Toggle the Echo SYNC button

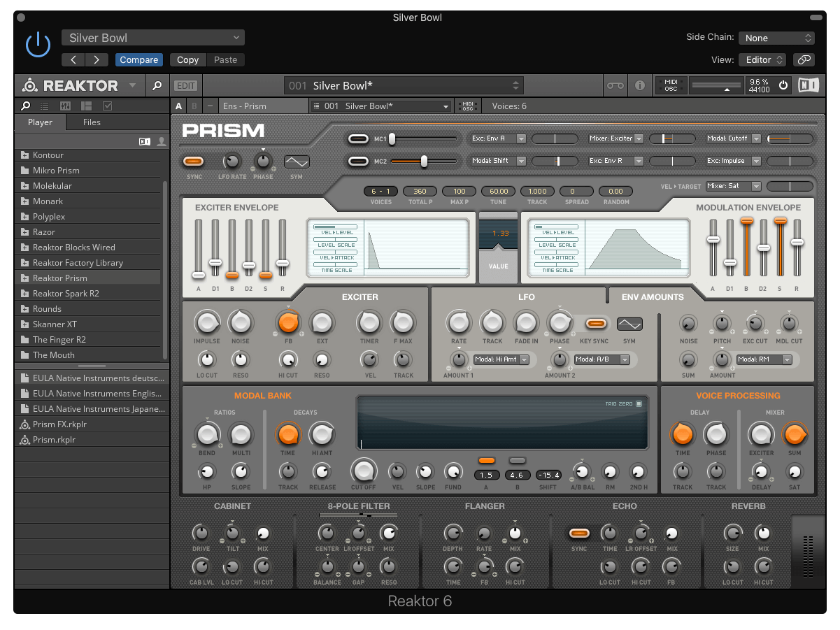578,534
